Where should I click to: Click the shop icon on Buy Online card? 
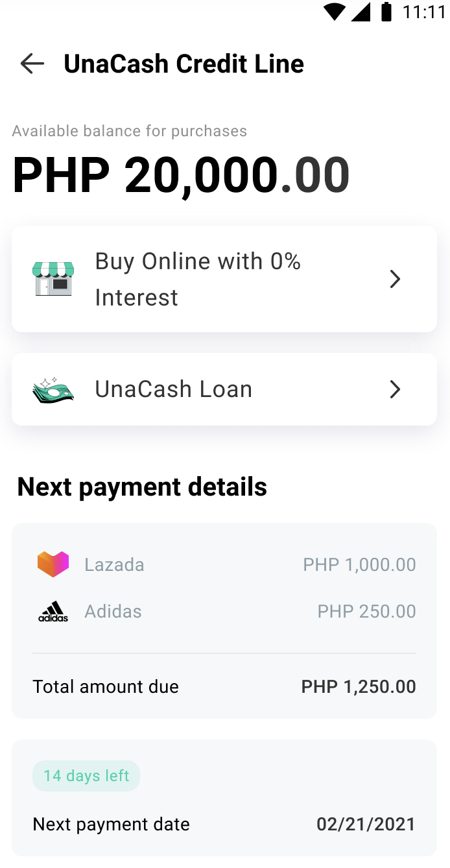point(53,279)
